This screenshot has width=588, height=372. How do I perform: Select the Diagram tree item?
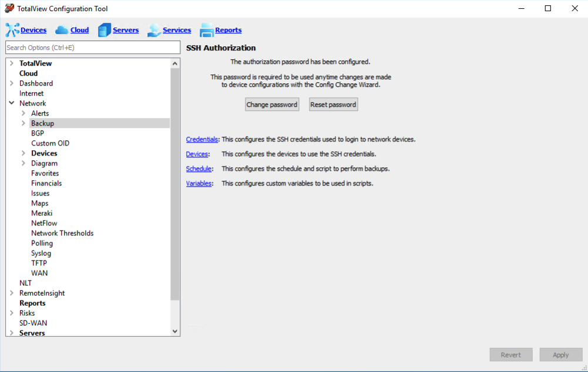click(x=44, y=163)
